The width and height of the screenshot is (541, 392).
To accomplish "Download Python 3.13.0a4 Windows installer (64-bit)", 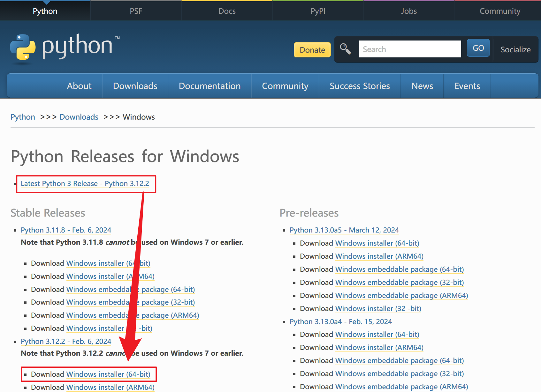I will coord(377,334).
